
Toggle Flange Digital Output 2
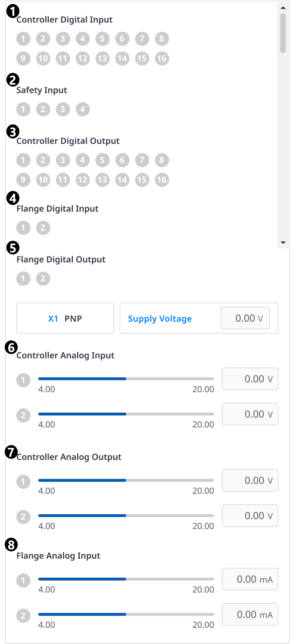tap(43, 279)
